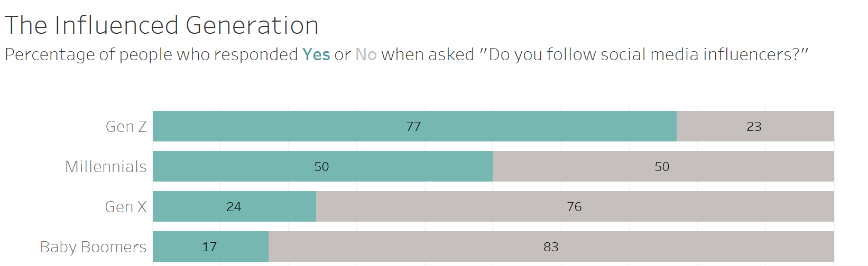Click the Baby Boomers row label
Screen dimensions: 868x266
click(x=94, y=247)
